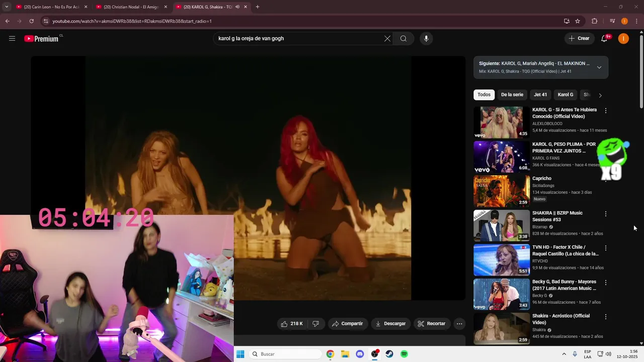The height and width of the screenshot is (362, 644).
Task: Open File Explorer from the taskbar
Action: point(345,354)
